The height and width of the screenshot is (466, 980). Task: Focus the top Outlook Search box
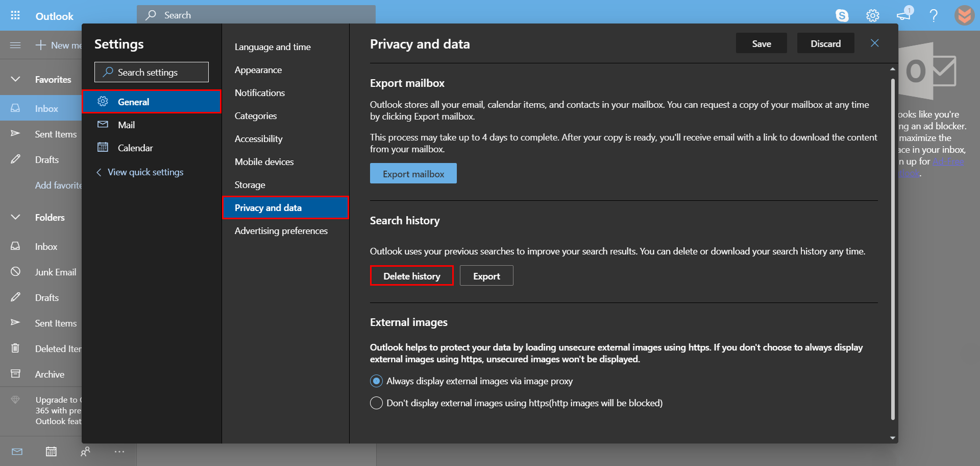click(x=256, y=15)
